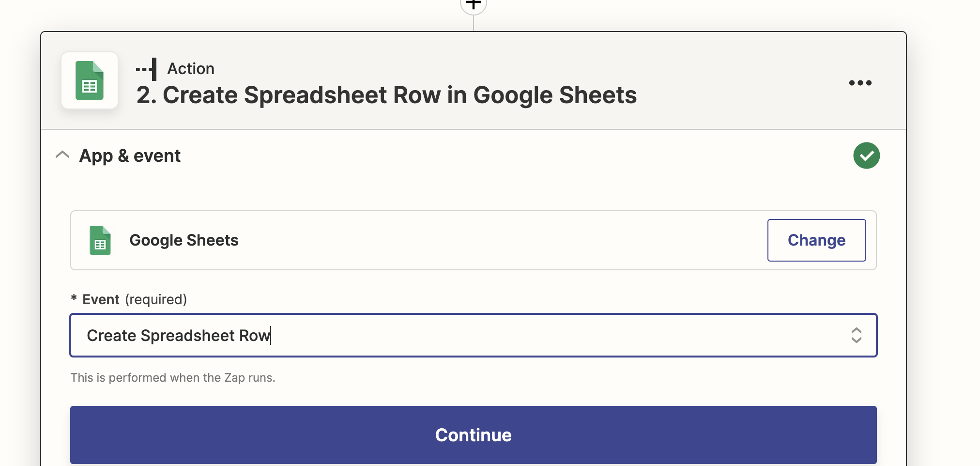Click the Google Sheets app name label
This screenshot has height=466, width=980.
coord(184,240)
